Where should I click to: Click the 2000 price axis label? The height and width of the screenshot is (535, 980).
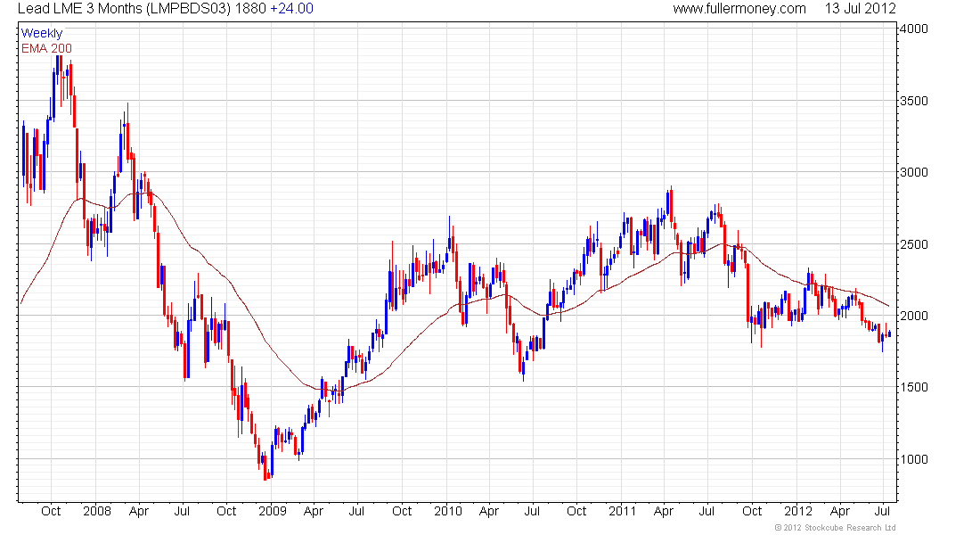tap(914, 316)
